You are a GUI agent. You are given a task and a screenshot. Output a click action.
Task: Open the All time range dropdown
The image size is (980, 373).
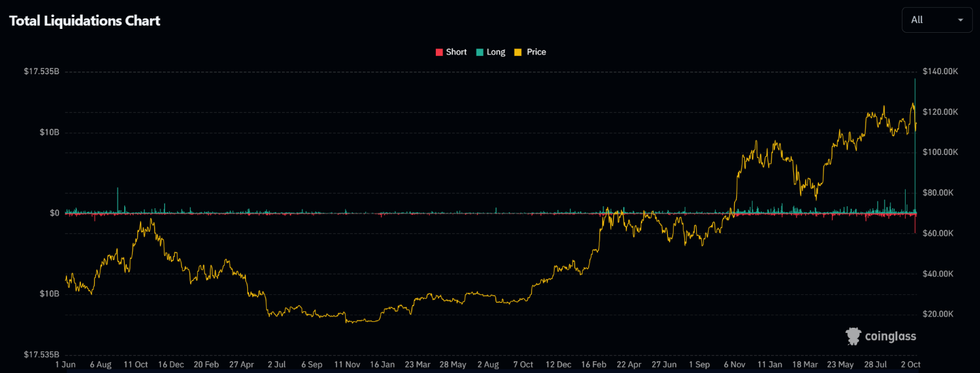coord(937,20)
